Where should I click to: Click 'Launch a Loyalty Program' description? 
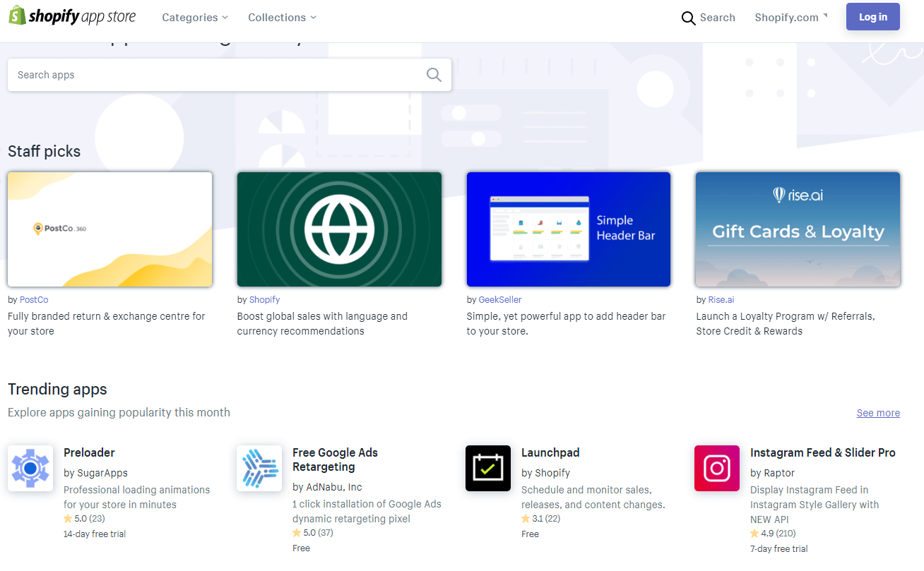[786, 323]
